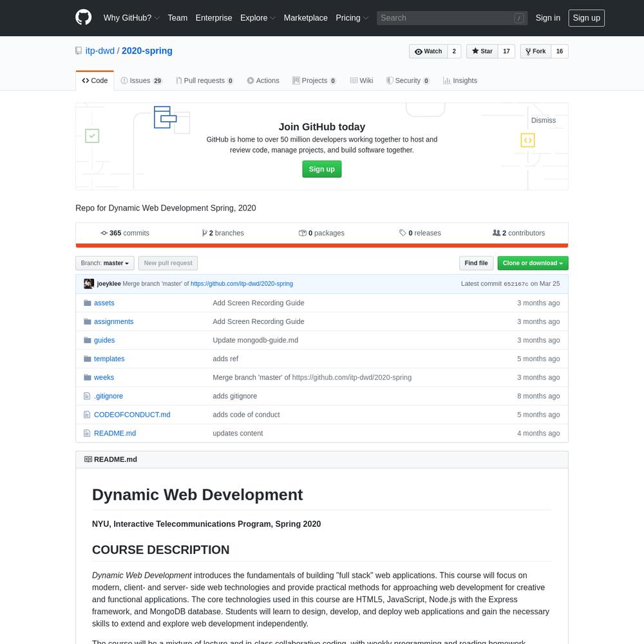Click the releases tag icon
Image resolution: width=644 pixels, height=644 pixels.
402,233
